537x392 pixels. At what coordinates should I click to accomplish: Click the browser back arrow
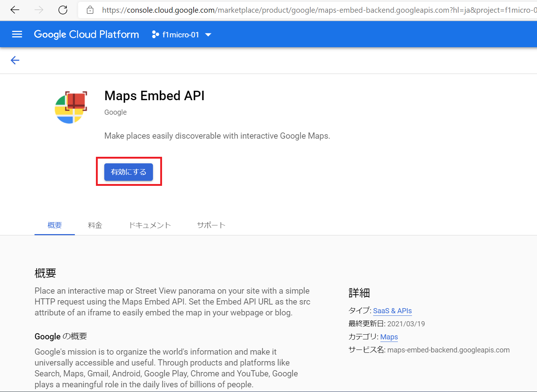(15, 10)
